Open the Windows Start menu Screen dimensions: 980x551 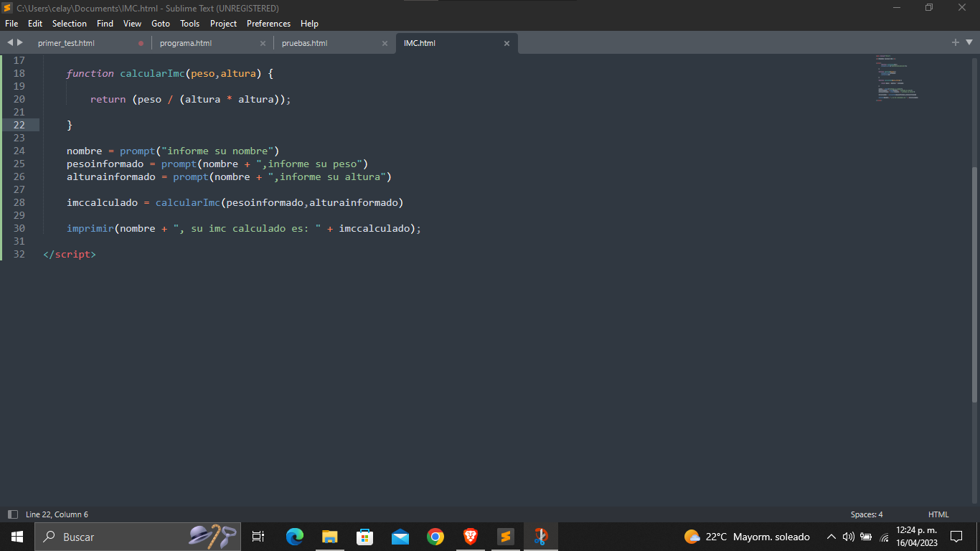point(17,537)
